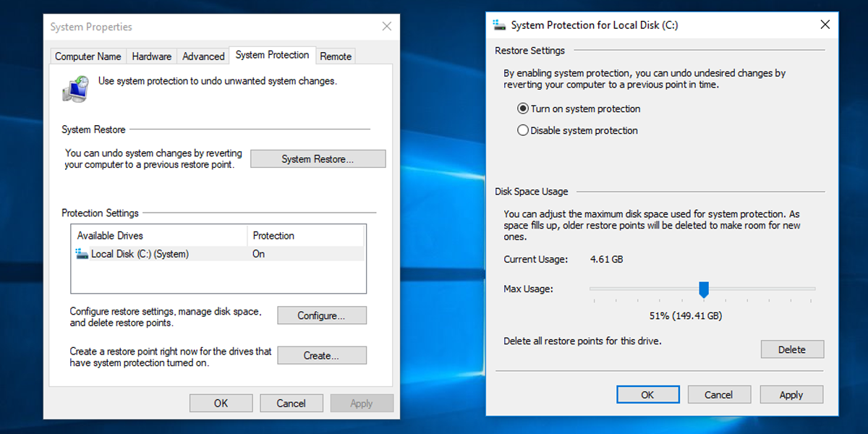This screenshot has width=868, height=434.
Task: Confirm with OK in System Properties
Action: (x=221, y=403)
